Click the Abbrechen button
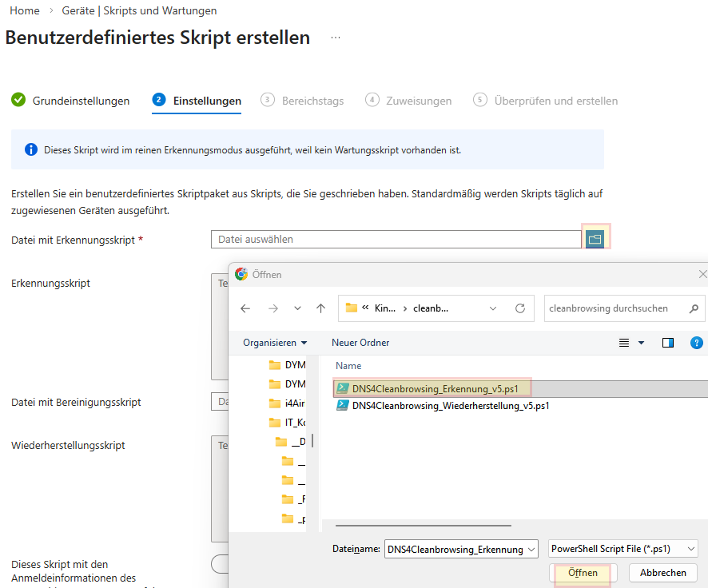The height and width of the screenshot is (588, 708). pyautogui.click(x=662, y=573)
